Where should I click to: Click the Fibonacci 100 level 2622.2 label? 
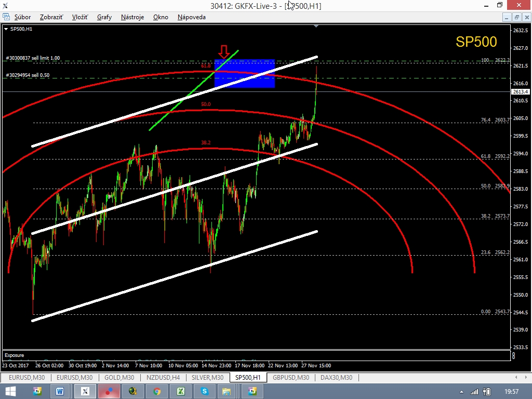pyautogui.click(x=495, y=60)
